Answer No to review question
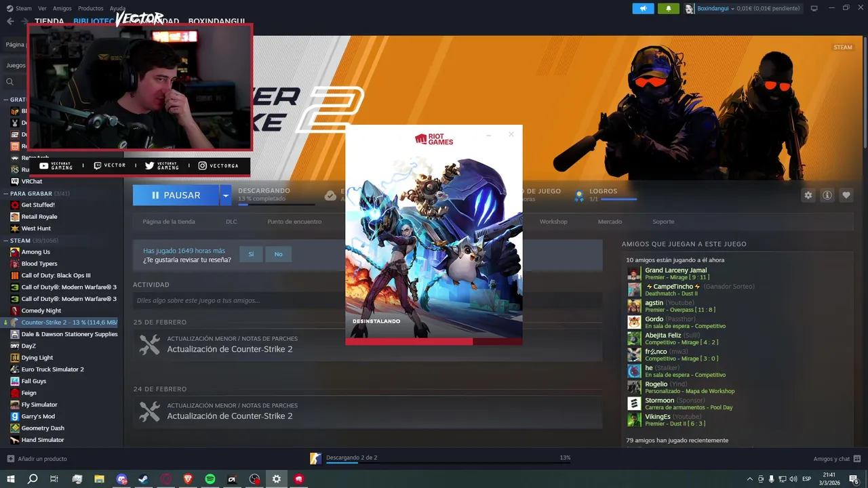The width and height of the screenshot is (868, 488). click(x=278, y=254)
